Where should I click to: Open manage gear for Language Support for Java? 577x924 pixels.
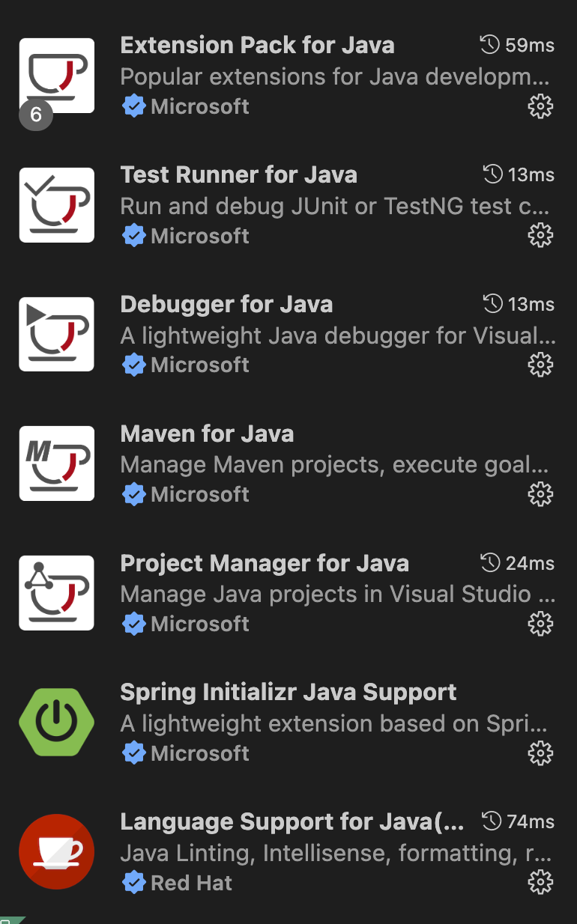(x=540, y=883)
